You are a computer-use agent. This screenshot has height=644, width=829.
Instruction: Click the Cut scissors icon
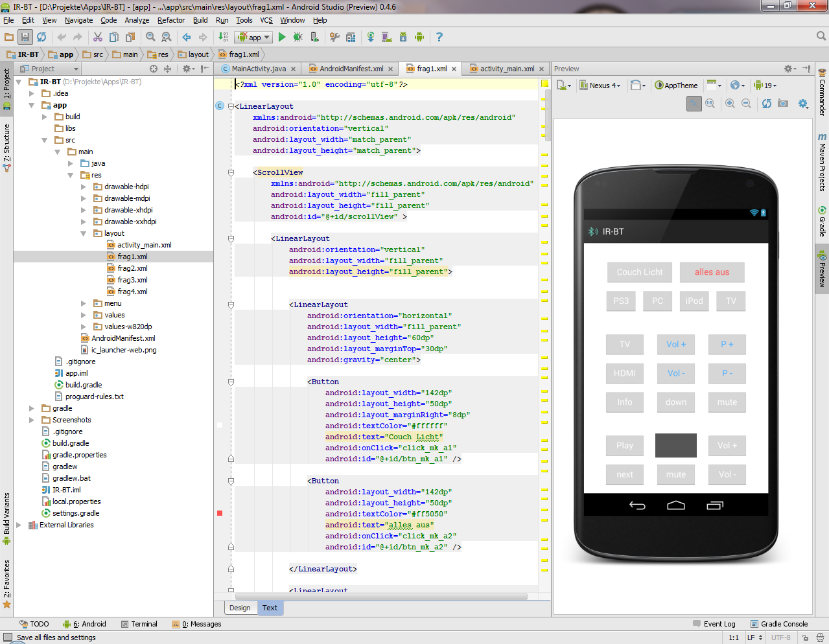(x=98, y=37)
